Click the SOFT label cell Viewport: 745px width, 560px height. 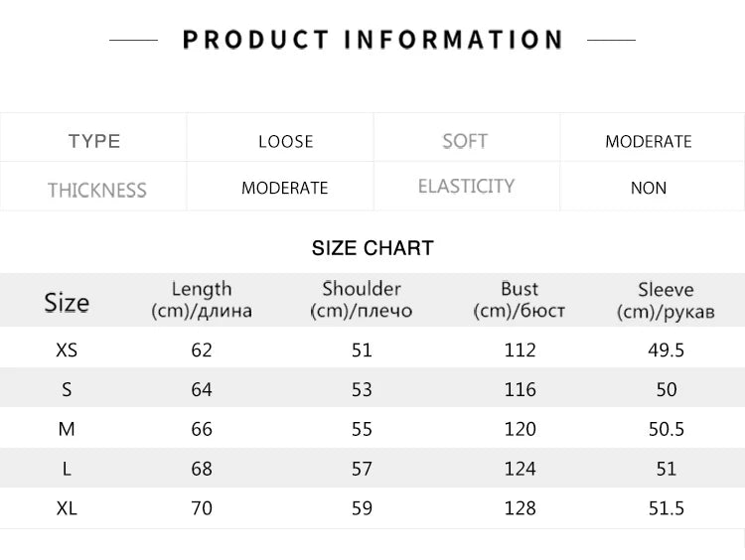(465, 141)
